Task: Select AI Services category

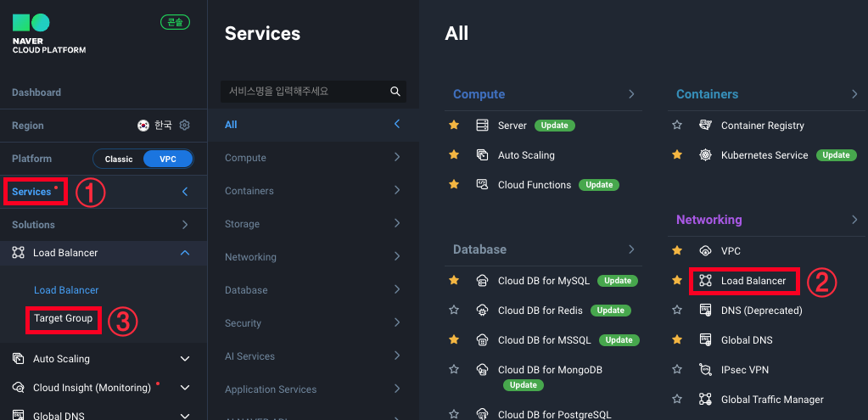Action: [x=313, y=356]
